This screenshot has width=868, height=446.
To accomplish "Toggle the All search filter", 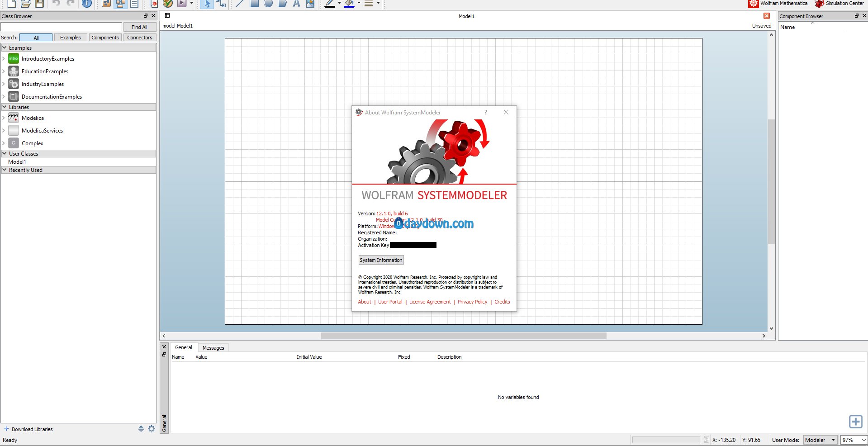I will pos(36,38).
